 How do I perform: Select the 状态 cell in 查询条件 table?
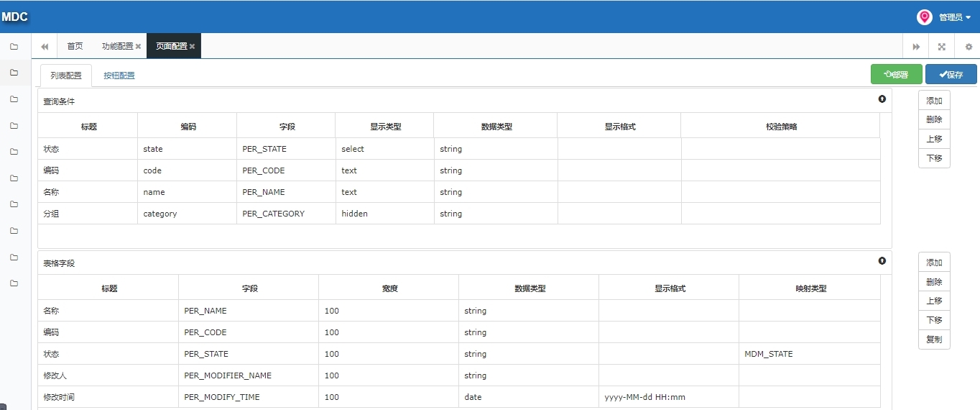[x=88, y=149]
